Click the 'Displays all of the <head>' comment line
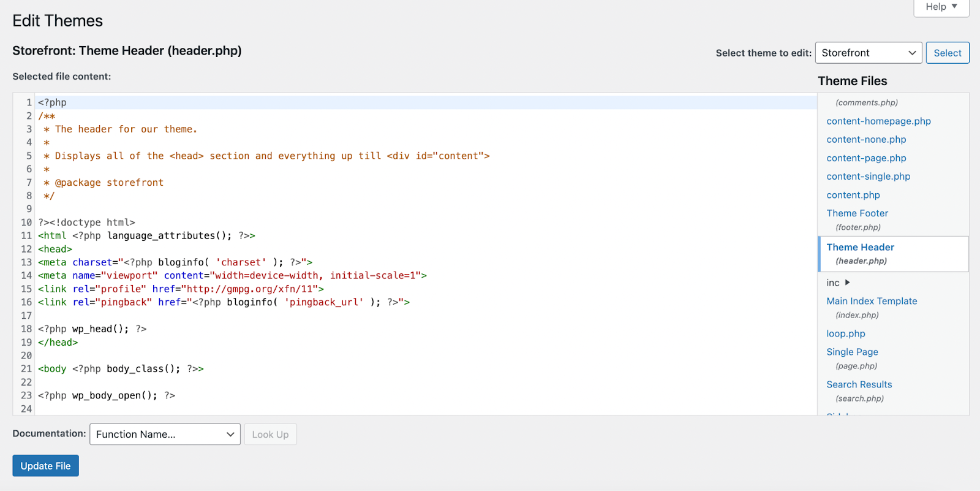The height and width of the screenshot is (491, 980). [266, 156]
